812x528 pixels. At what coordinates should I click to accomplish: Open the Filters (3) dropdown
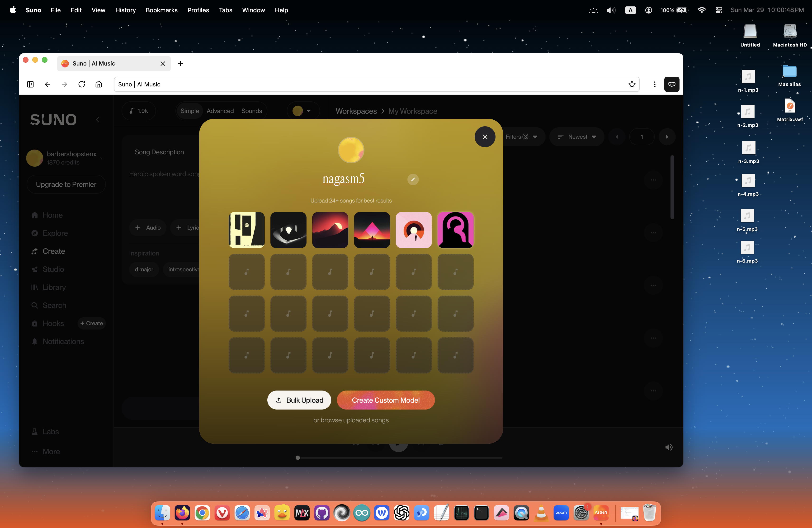pyautogui.click(x=521, y=137)
